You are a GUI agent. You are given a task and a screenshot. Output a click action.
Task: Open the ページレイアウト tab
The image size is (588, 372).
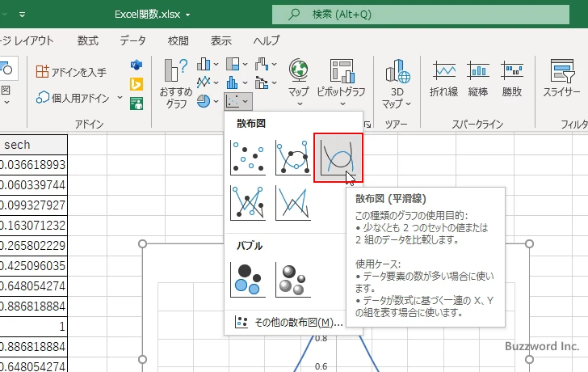pyautogui.click(x=27, y=40)
